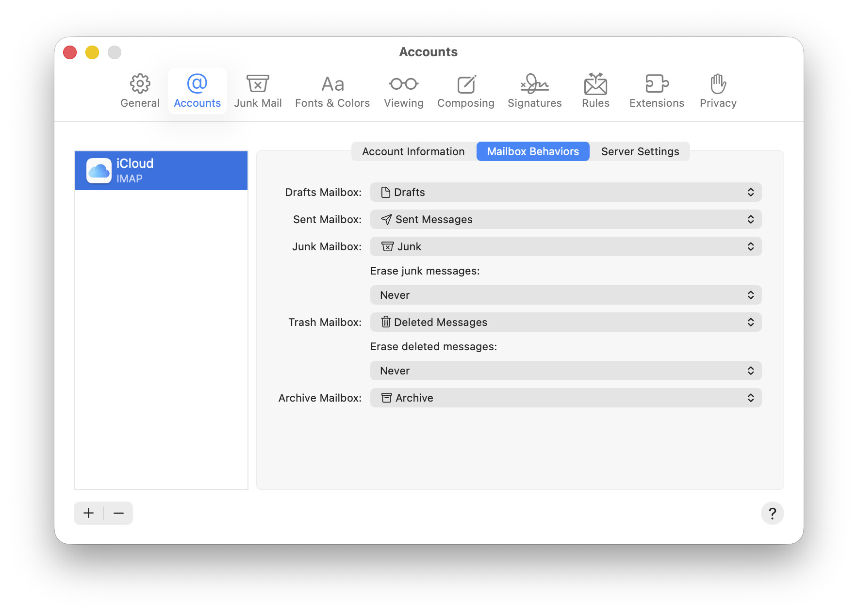Select the iCloud IMAP account
This screenshot has width=858, height=616.
[x=161, y=171]
